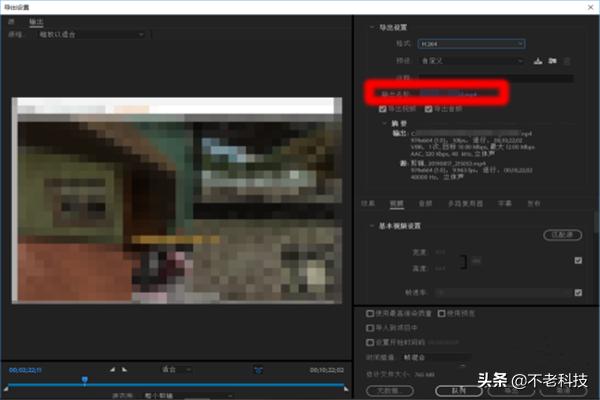This screenshot has height=400, width=600.
Task: Switch to the 视频 video tab
Action: pyautogui.click(x=397, y=204)
